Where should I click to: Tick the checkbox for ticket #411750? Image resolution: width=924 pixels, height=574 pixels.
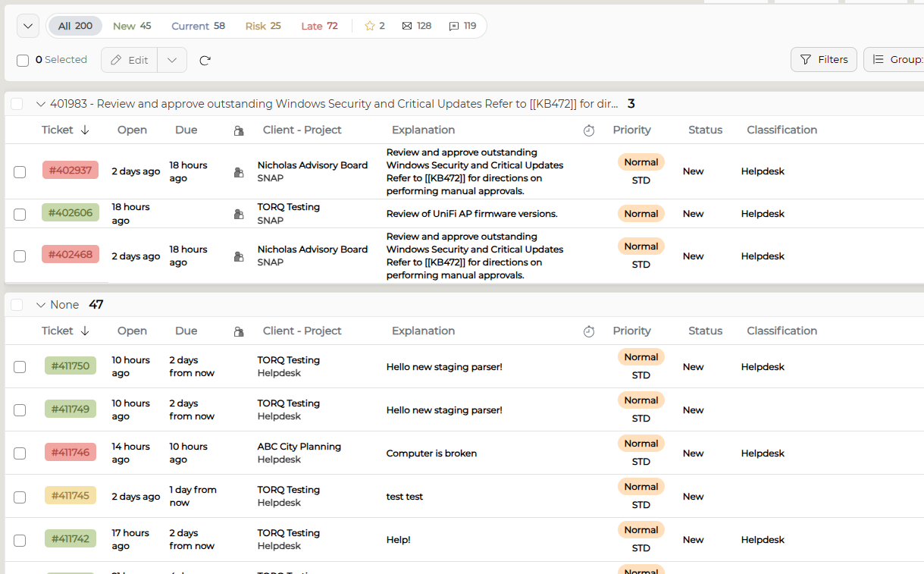[20, 367]
